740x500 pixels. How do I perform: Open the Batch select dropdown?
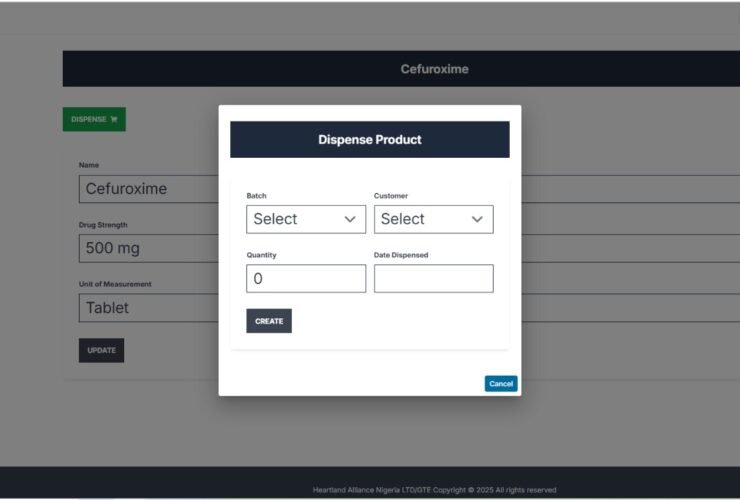[x=305, y=219]
